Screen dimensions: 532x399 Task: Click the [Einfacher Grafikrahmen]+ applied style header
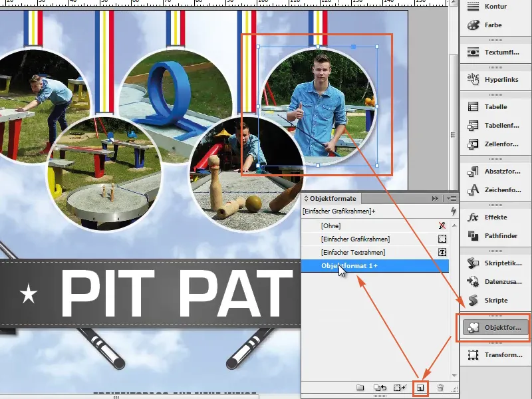[x=339, y=211]
